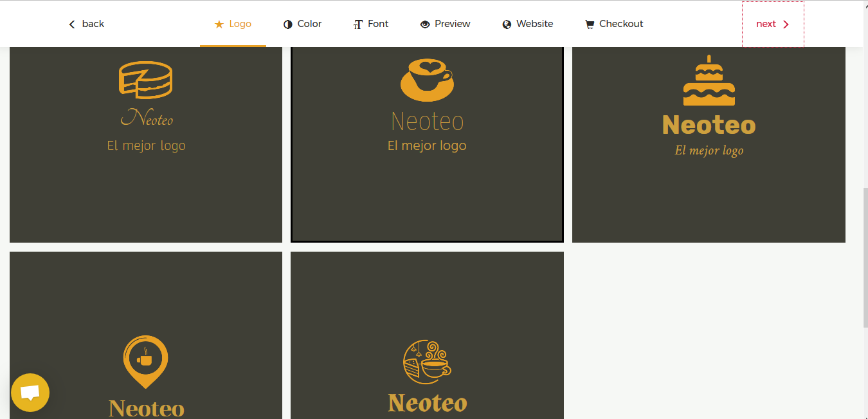868x419 pixels.
Task: Select the birthday cake logo card
Action: coord(709,145)
